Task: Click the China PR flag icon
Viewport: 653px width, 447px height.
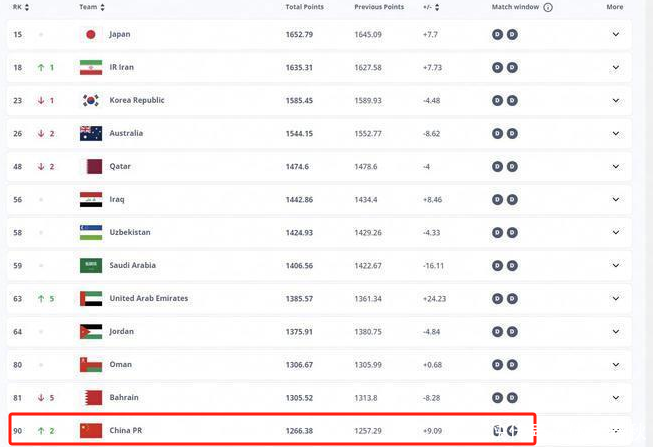Action: tap(91, 431)
